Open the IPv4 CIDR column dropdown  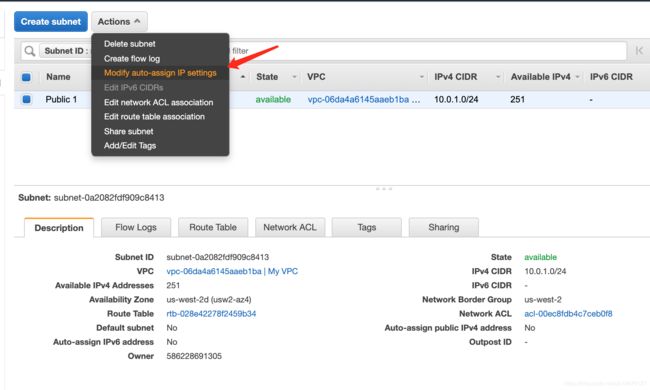click(497, 77)
